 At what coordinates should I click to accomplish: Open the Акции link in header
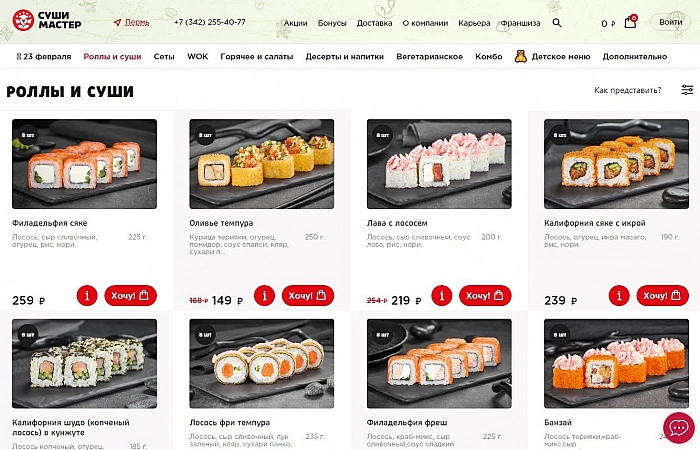pos(296,23)
